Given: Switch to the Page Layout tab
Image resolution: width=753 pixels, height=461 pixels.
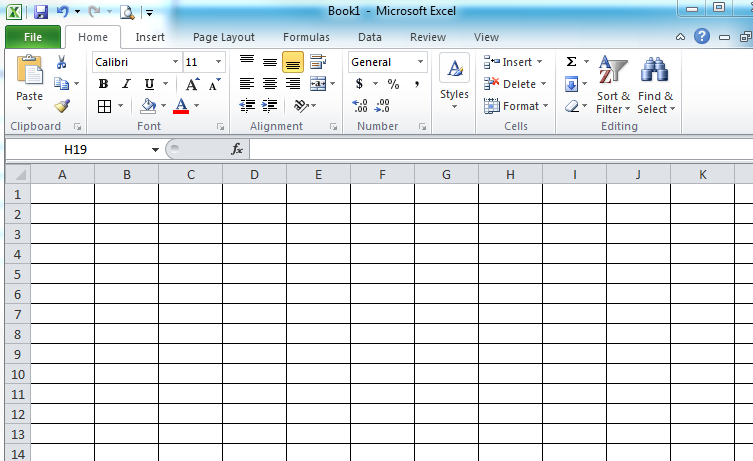Looking at the screenshot, I should 223,37.
